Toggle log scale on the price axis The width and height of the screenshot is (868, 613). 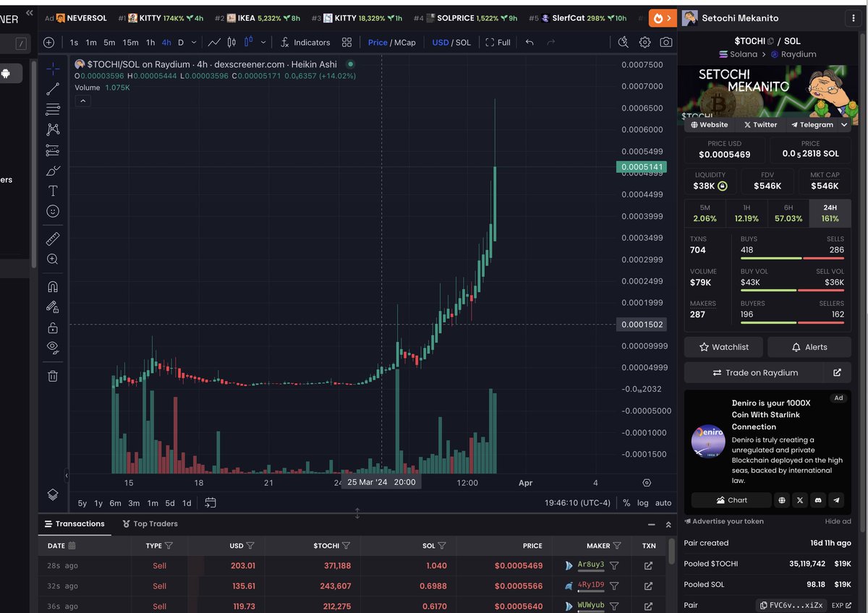[x=643, y=503]
